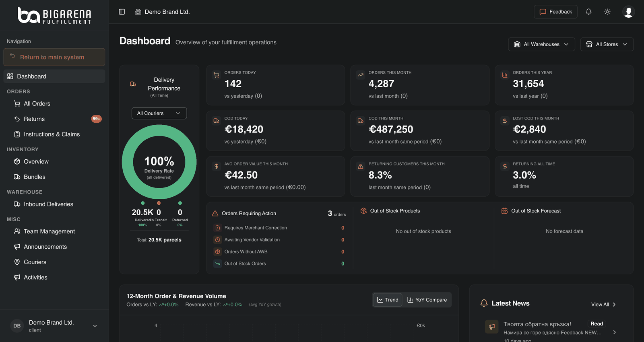Expand the news item chevron arrow
Screen dimensions: 644x342
[614, 332]
